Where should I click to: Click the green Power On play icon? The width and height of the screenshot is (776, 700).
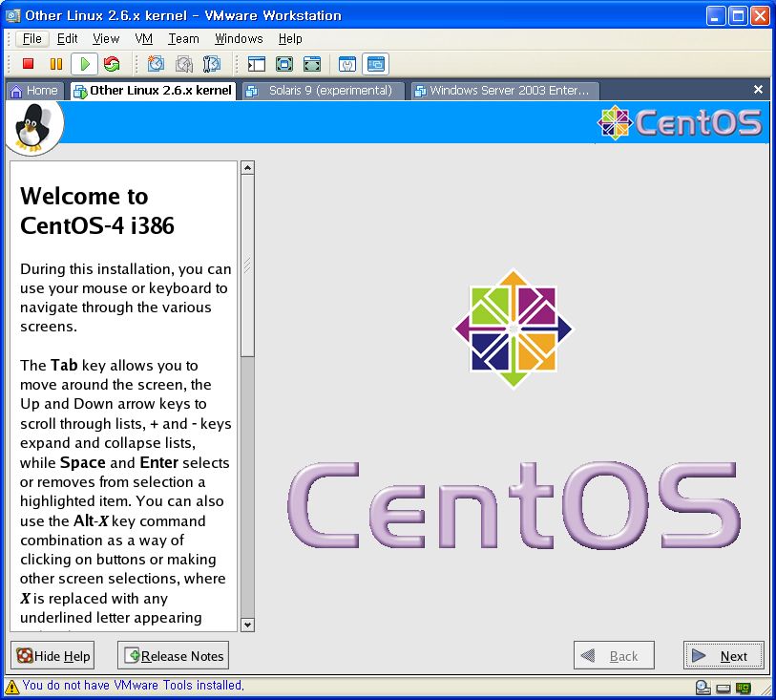click(x=84, y=64)
